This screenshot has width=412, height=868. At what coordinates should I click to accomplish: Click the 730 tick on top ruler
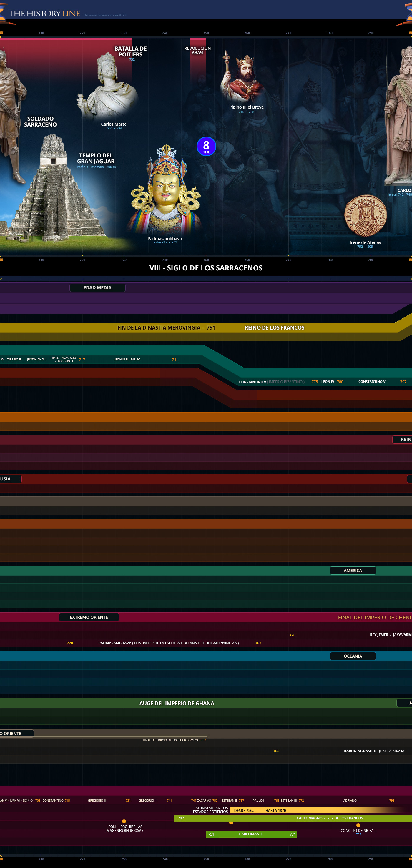(x=124, y=33)
